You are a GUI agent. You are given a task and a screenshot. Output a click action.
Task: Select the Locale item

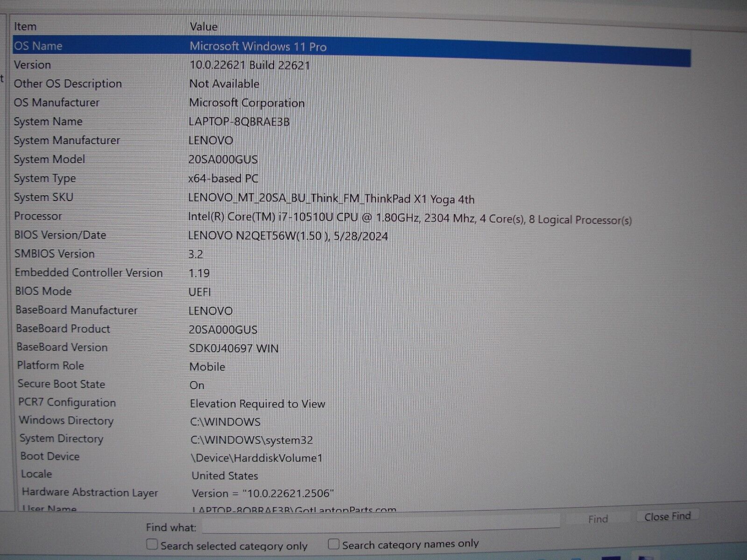point(36,474)
